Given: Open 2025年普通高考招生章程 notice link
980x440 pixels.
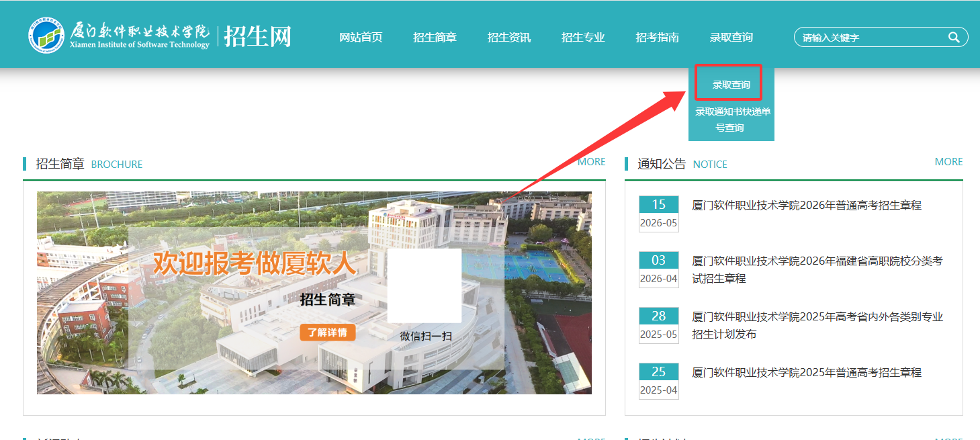Looking at the screenshot, I should (x=807, y=372).
